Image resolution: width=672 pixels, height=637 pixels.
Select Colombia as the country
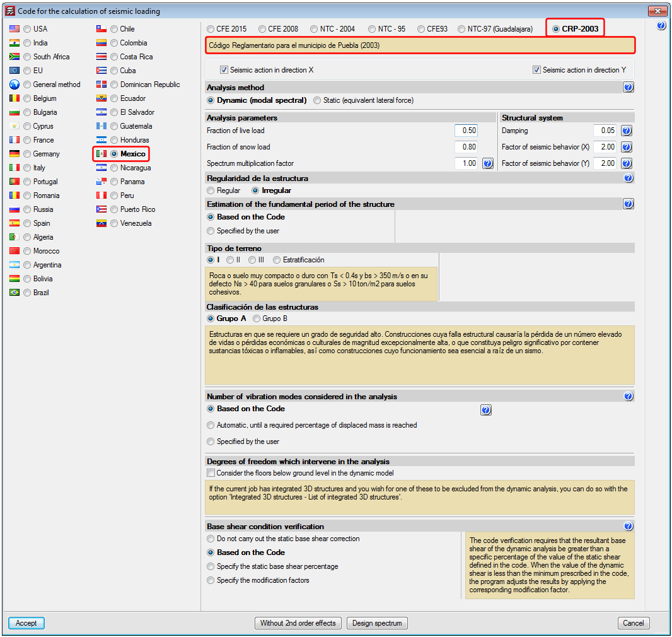coord(114,43)
